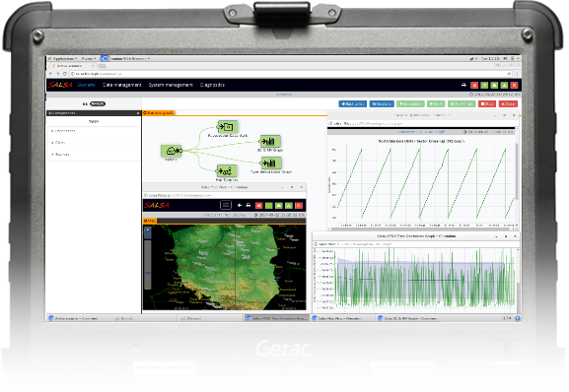Click the blue Back to list button
This screenshot has height=392, width=569.
[353, 104]
